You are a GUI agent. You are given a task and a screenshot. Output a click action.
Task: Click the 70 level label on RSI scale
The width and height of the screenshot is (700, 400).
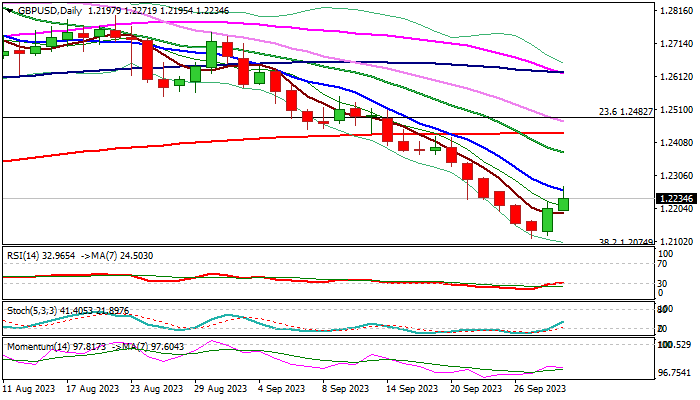click(662, 264)
